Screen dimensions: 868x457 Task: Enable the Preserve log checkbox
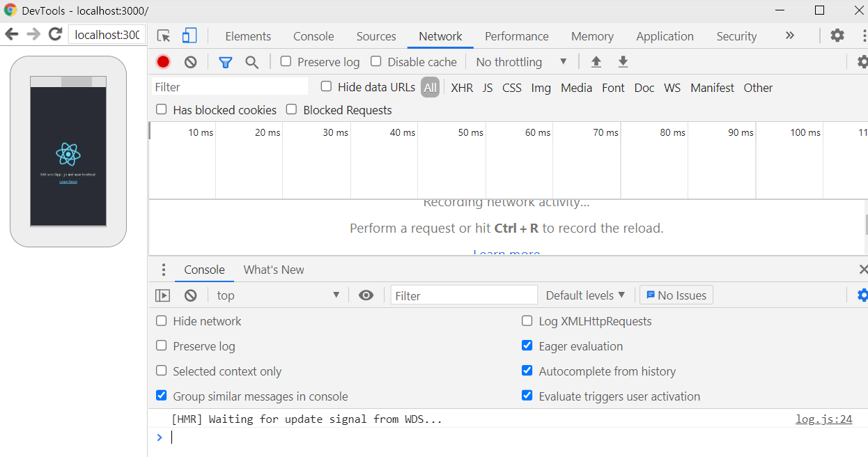[285, 61]
